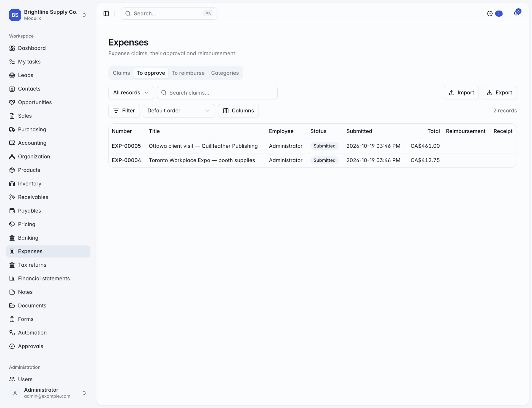The image size is (532, 408).
Task: Open claim EXP-00005
Action: pos(126,146)
